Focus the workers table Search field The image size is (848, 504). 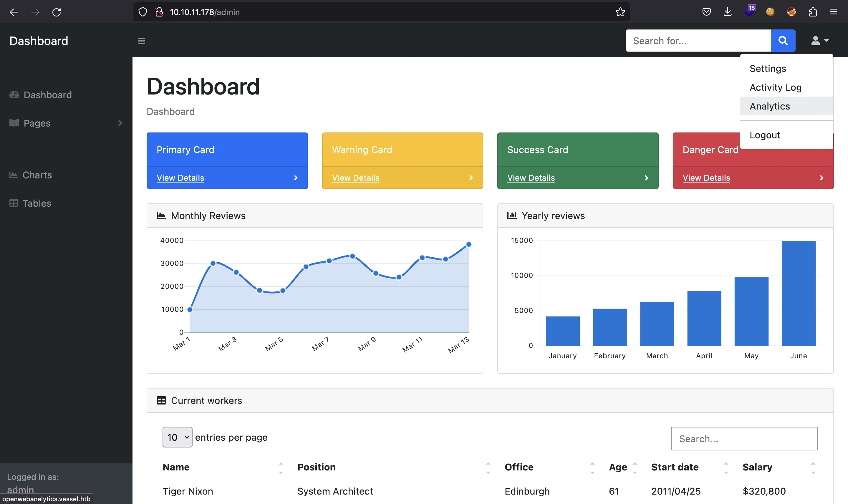pos(744,439)
